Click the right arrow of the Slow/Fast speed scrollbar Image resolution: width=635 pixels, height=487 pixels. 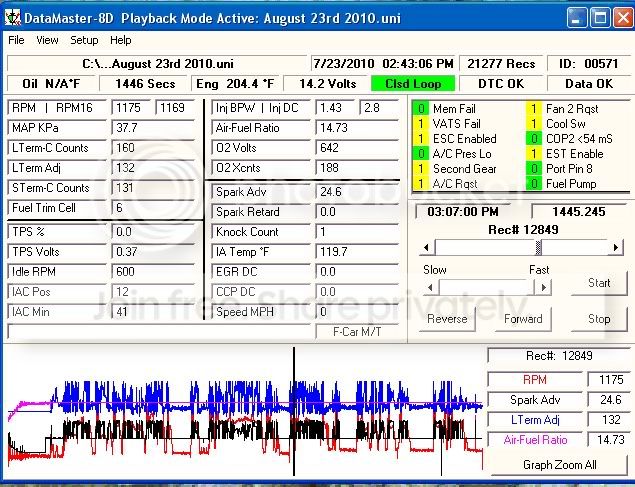point(544,287)
